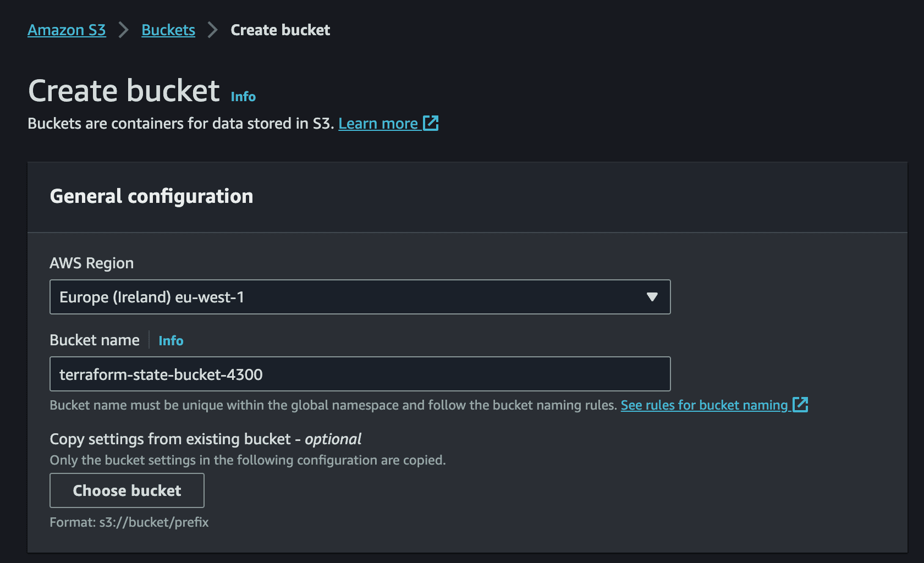Follow the Learn more link
The height and width of the screenshot is (563, 924).
[378, 123]
